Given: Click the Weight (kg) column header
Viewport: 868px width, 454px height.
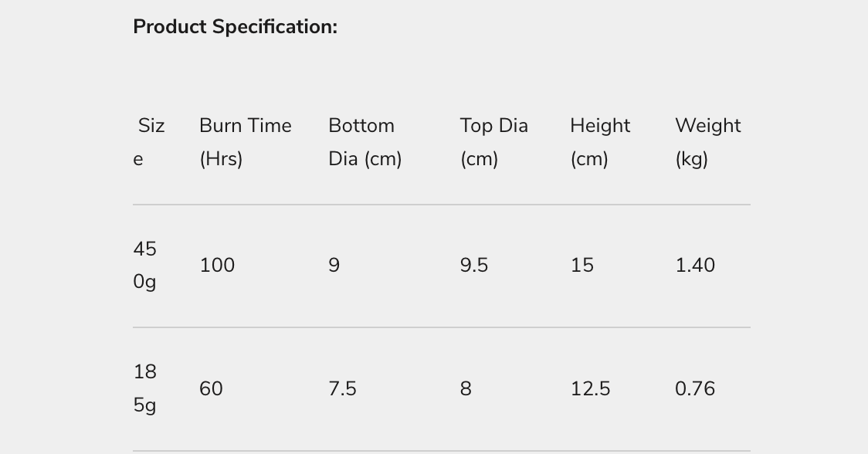Looking at the screenshot, I should (707, 142).
